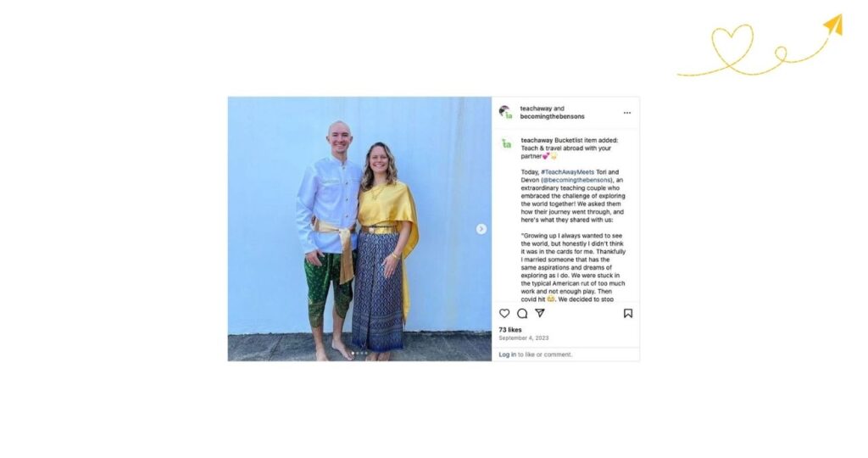The height and width of the screenshot is (458, 868).
Task: Share the post with the paper plane icon
Action: (x=540, y=313)
